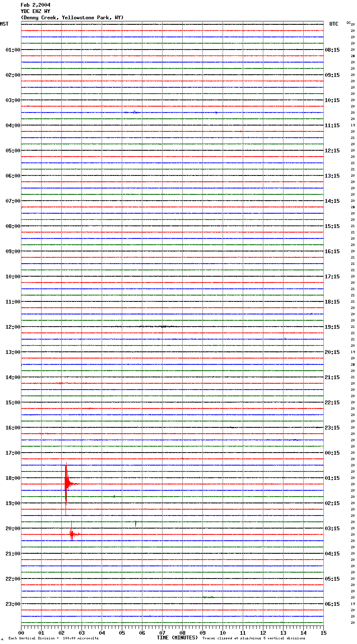Click the 21:15 UTC time label
Viewport: 357px width, 644px height.
(332, 377)
